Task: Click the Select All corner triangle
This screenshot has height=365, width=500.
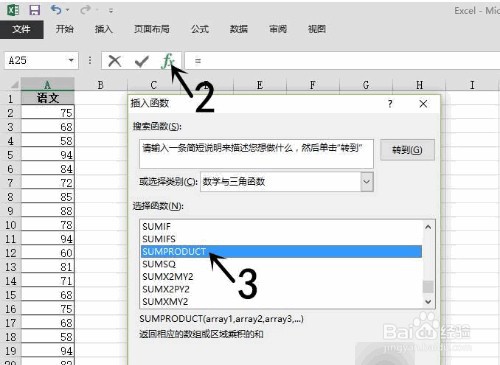Action: tap(14, 85)
